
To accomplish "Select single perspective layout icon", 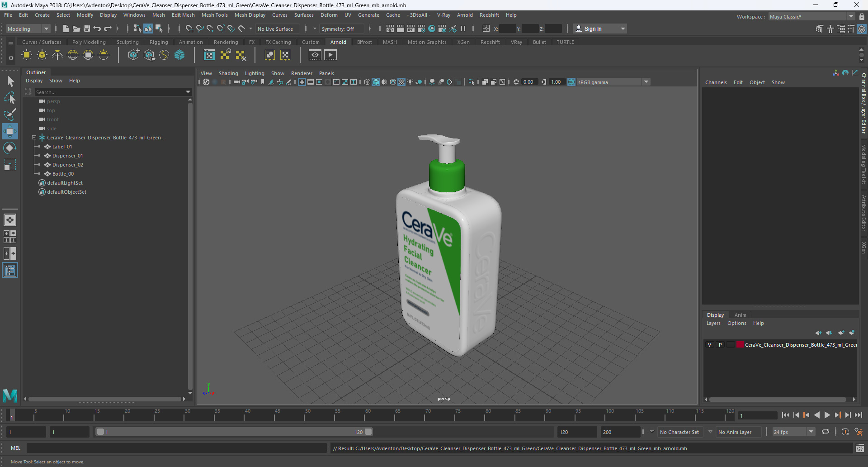I will tap(10, 220).
